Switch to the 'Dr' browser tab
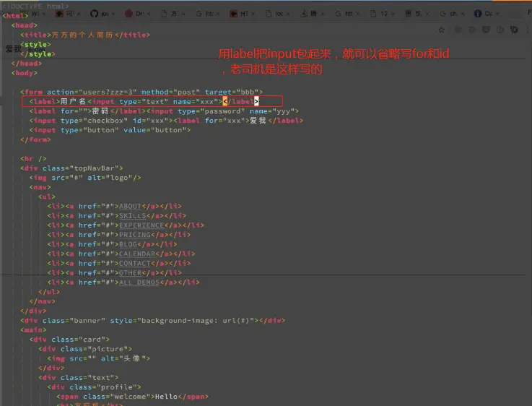Screen dimensions: 532x406 (137, 14)
